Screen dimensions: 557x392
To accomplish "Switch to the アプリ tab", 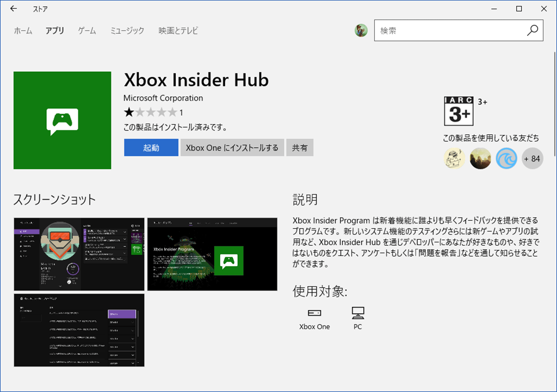I will click(55, 31).
